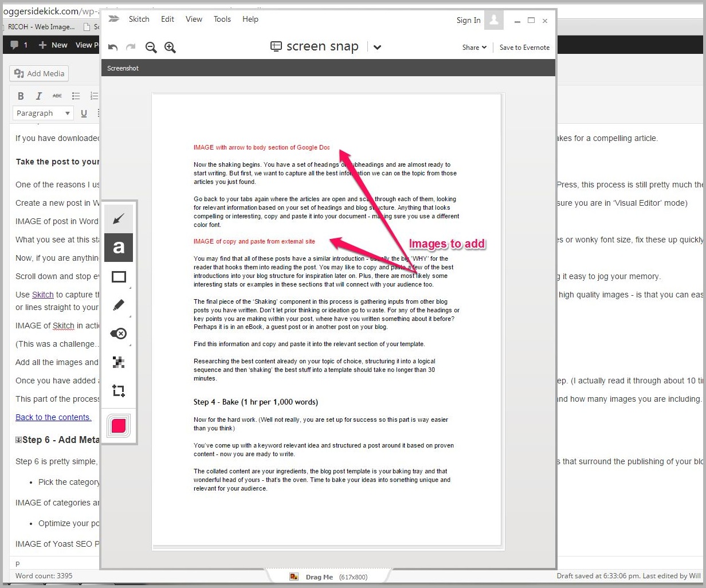Select the Text tool in Skitch
Screen dimensions: 706x588
(x=119, y=248)
